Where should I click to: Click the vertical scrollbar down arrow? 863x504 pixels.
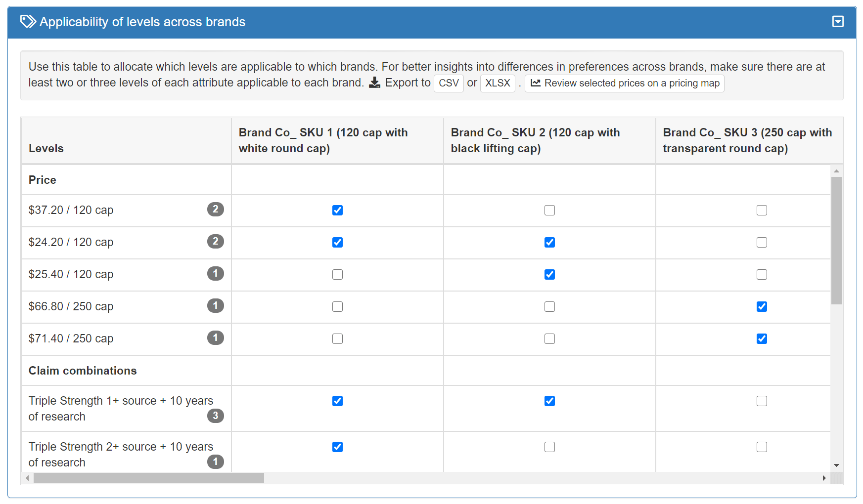click(836, 465)
